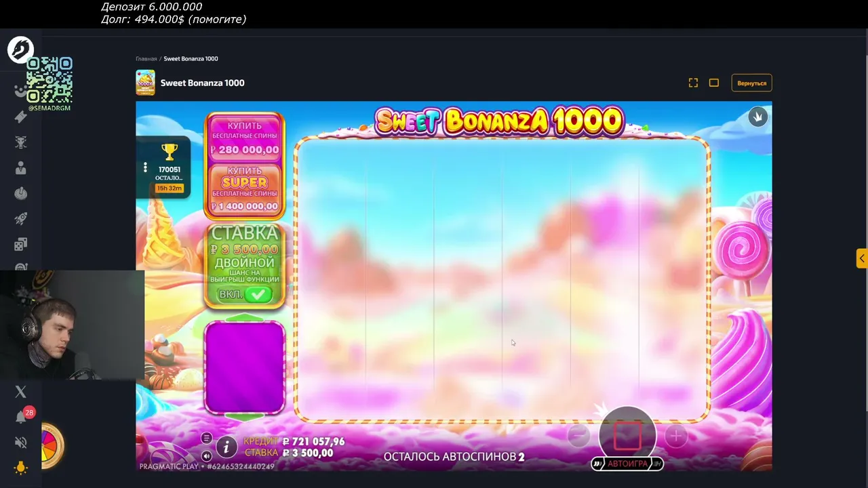Click the АВТОИГРА autoplay button
Image resolution: width=868 pixels, height=488 pixels.
[x=627, y=464]
